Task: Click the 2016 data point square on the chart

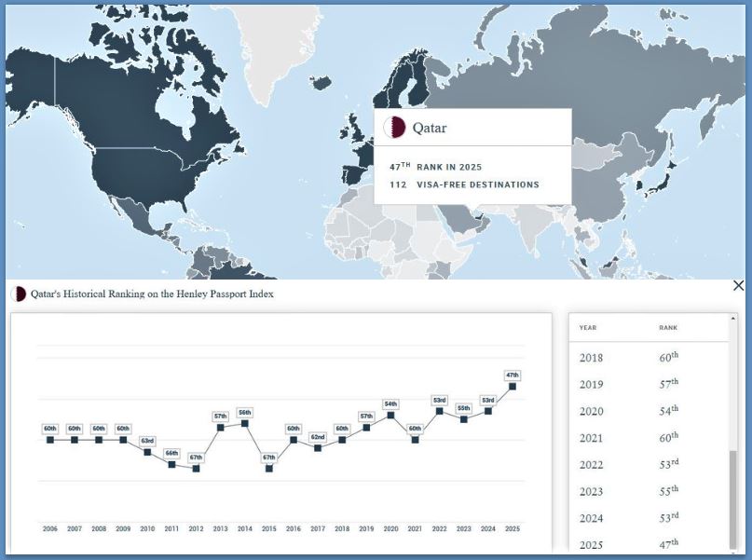Action: pos(294,440)
